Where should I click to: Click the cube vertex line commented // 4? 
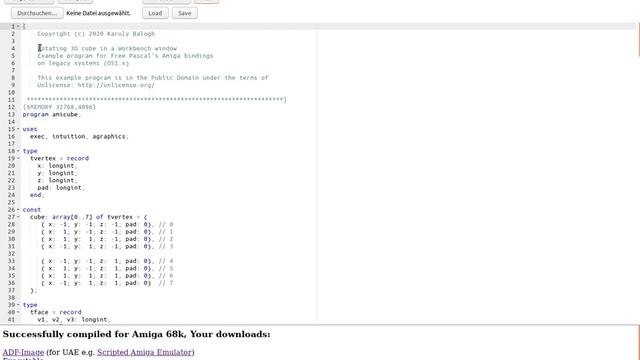coord(107,261)
